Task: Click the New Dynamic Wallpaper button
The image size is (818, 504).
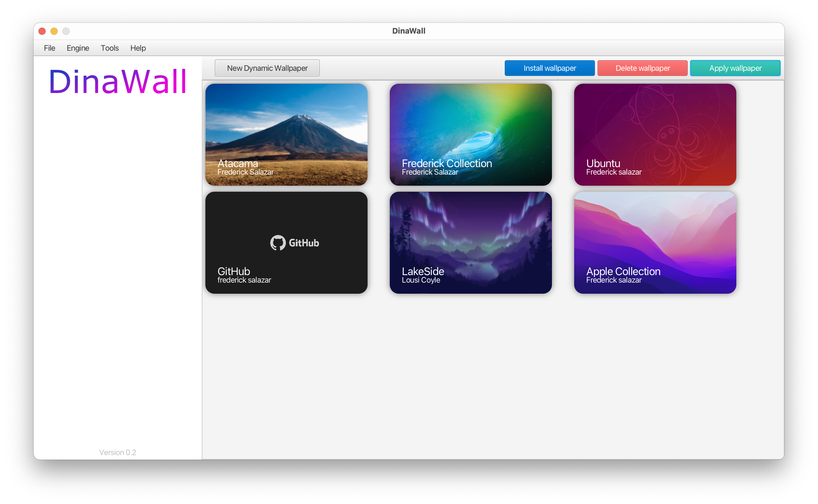Action: pos(267,68)
